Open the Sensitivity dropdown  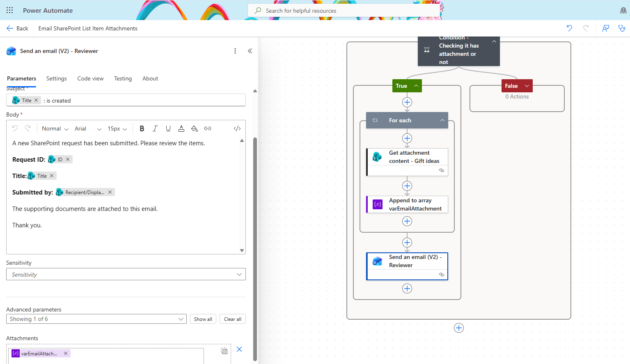point(126,274)
